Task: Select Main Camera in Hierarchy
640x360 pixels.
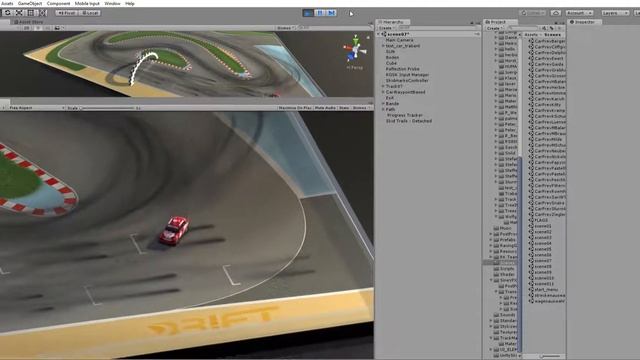Action: click(400, 40)
